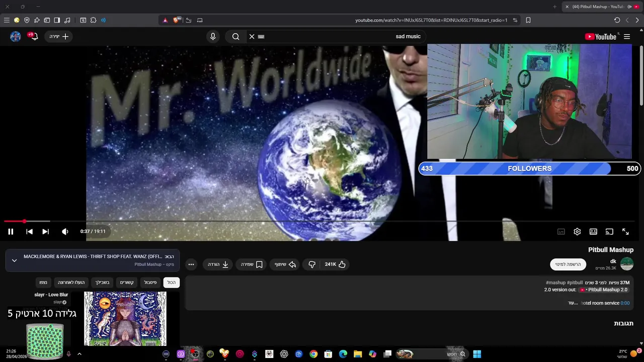Select the פיטבול filter chip

[x=150, y=282]
